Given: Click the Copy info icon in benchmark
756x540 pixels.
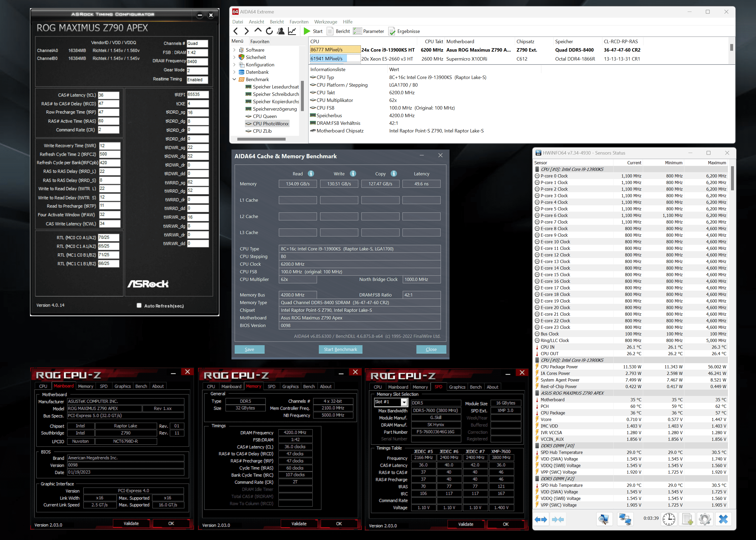Looking at the screenshot, I should click(394, 174).
